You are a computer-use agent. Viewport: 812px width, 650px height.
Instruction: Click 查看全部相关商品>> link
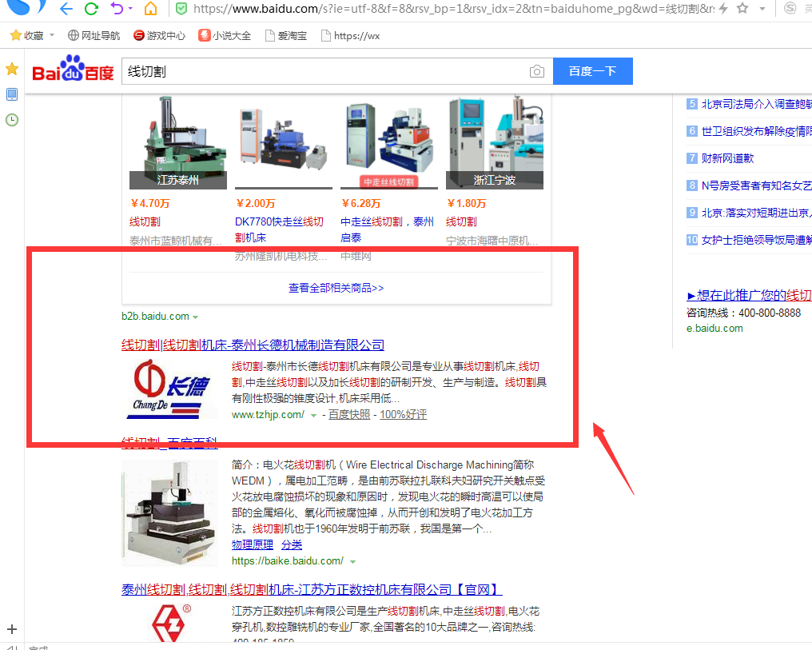click(336, 288)
